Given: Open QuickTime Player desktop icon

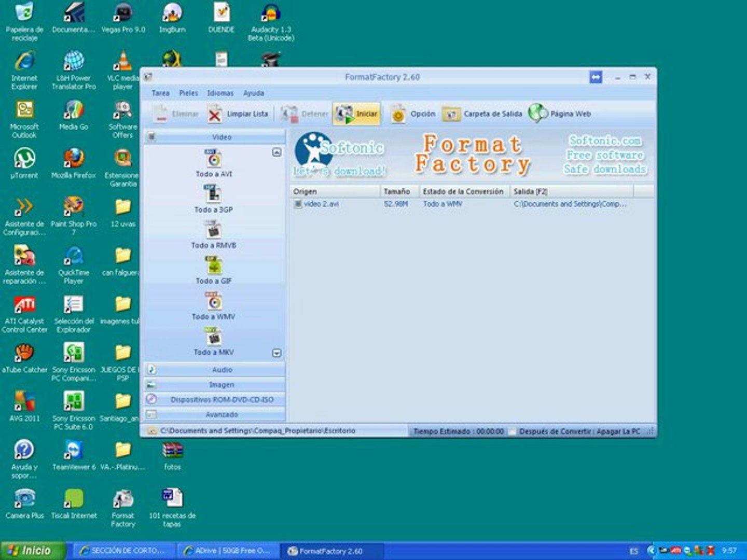Looking at the screenshot, I should [x=74, y=264].
